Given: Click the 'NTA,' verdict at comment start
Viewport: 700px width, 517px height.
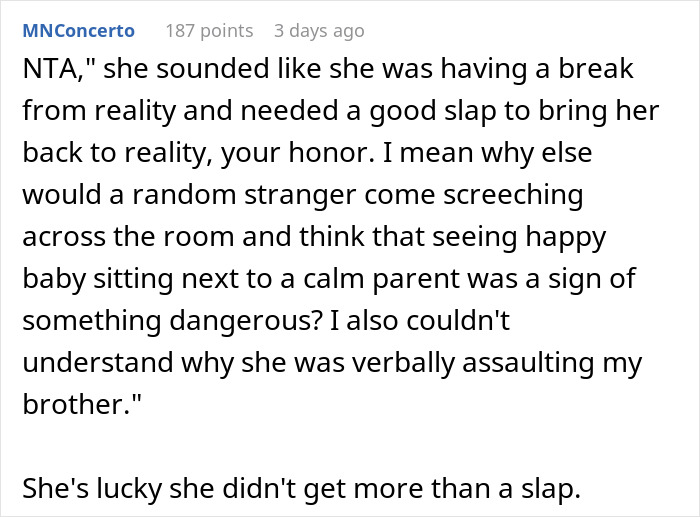Looking at the screenshot, I should click(50, 71).
